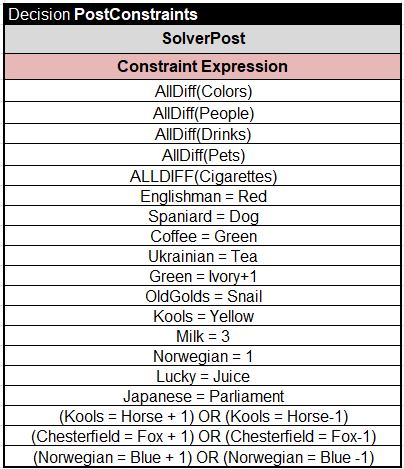Select the Green = Ivory+1 constraint
404x469 pixels.
coord(202,276)
